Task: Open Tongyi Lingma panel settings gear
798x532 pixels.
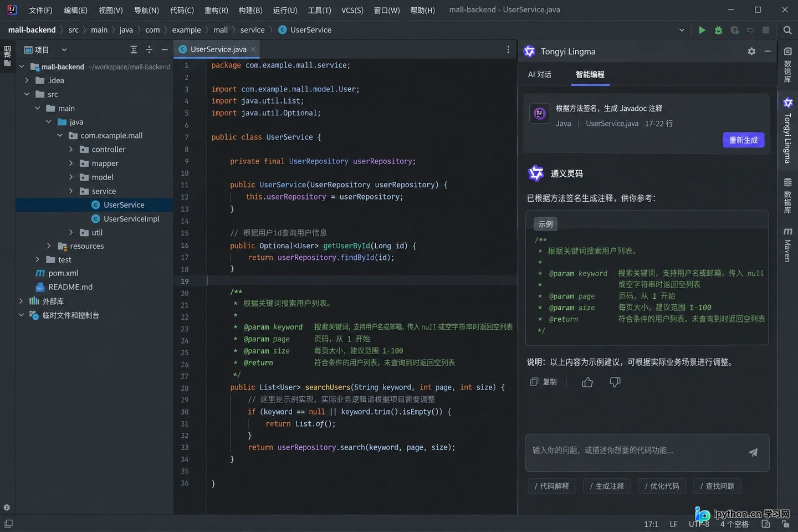Action: tap(751, 51)
